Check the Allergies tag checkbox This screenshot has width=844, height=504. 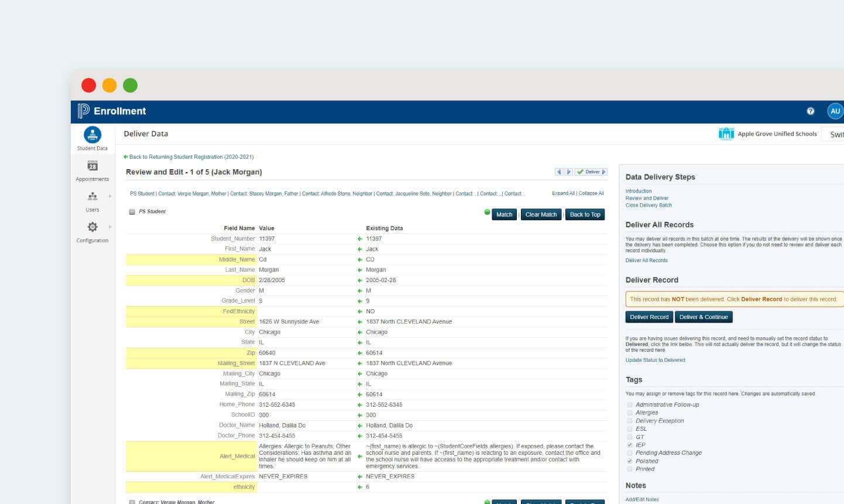630,413
